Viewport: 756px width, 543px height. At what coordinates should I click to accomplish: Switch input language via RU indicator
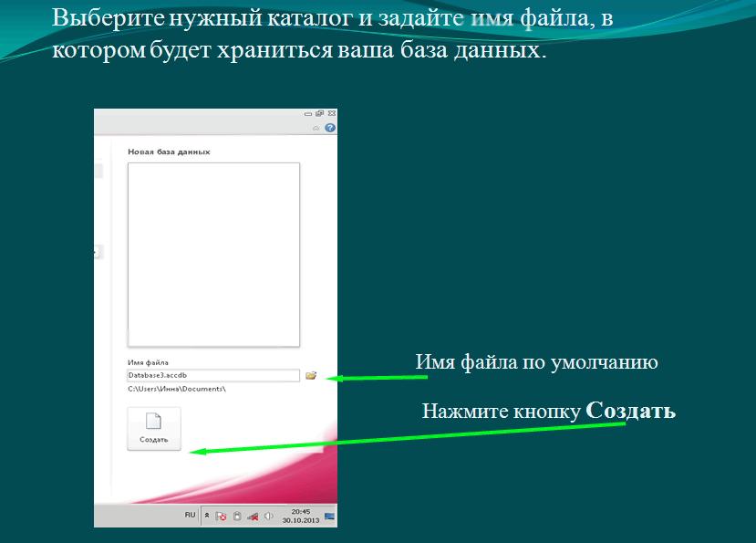coord(190,515)
